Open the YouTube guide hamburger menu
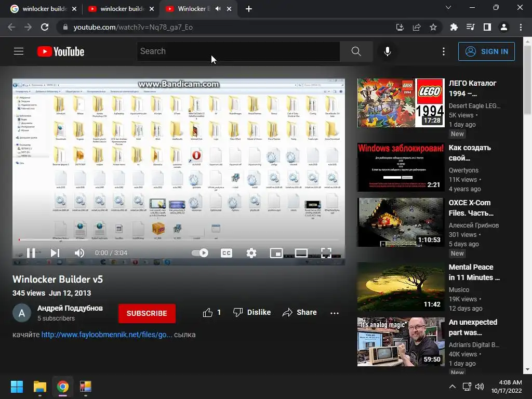Screen dimensions: 532x399 coord(19,51)
